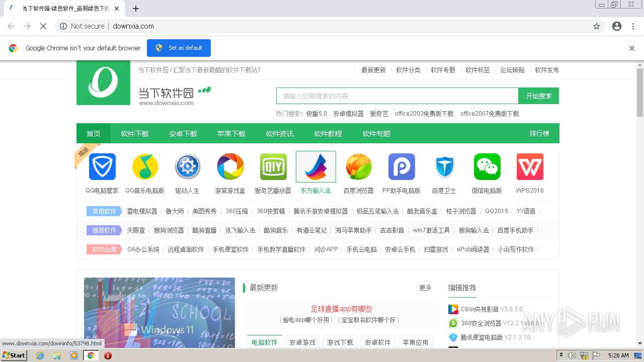Switch to Chrome in the taskbar
This screenshot has height=362, width=644.
(x=91, y=355)
